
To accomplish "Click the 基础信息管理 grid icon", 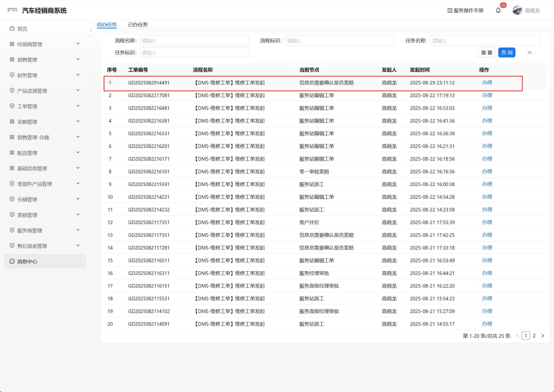I will click(x=12, y=168).
